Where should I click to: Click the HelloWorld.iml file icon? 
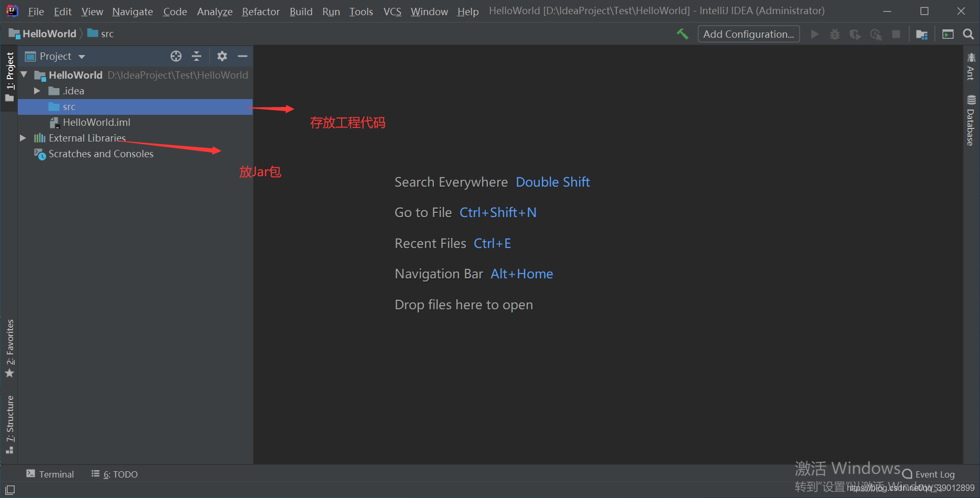[54, 122]
